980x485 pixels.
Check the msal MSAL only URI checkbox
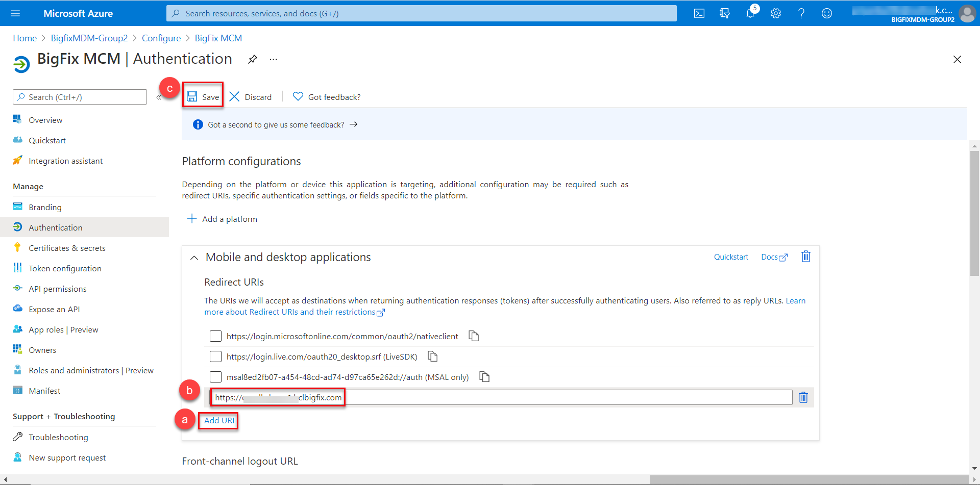(215, 377)
